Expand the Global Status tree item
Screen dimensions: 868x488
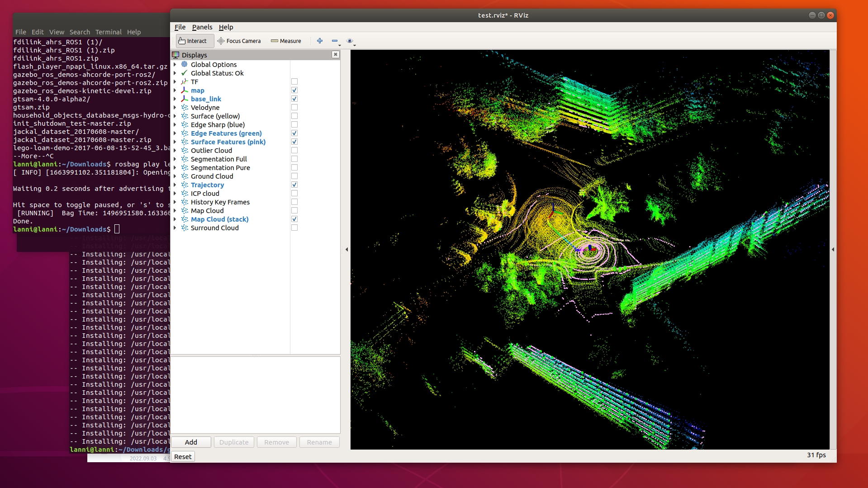[x=175, y=73]
